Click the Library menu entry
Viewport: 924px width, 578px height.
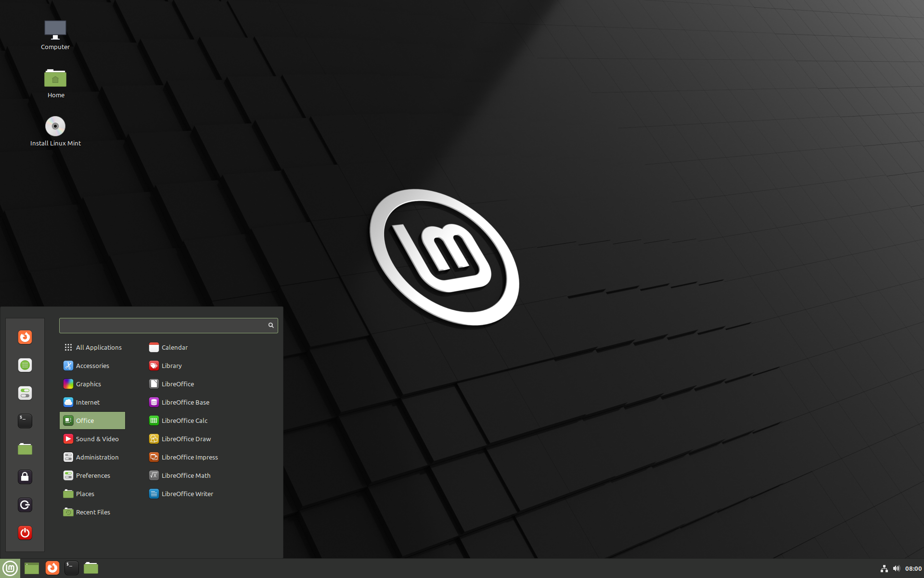[172, 365]
